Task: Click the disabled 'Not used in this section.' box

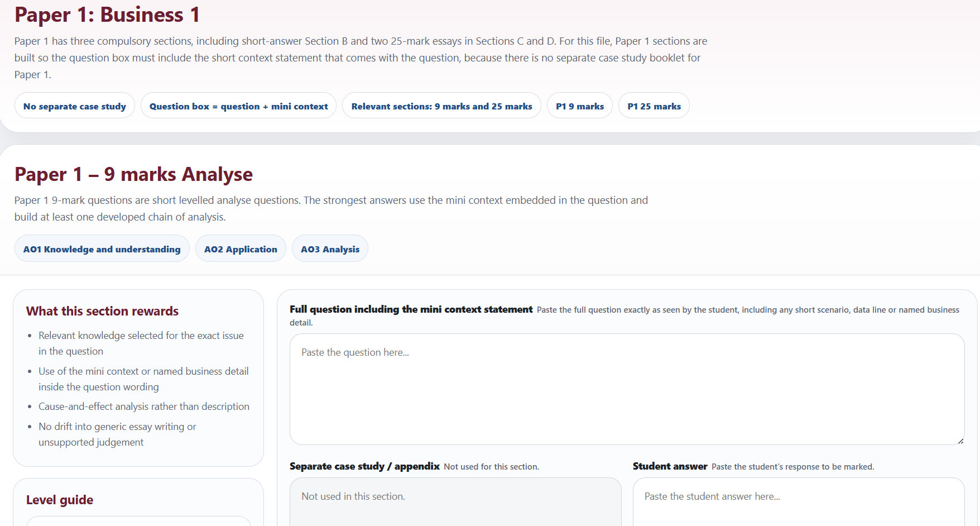Action: [x=455, y=503]
